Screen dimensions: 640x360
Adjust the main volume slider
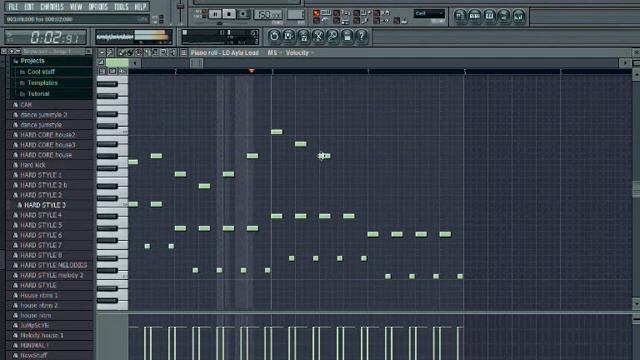click(181, 7)
